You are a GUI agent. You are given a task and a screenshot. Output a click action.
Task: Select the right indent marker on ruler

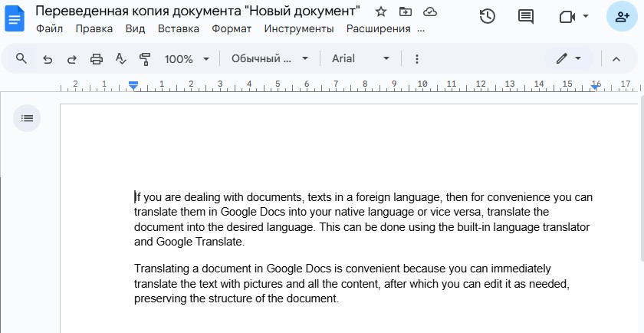tap(595, 87)
